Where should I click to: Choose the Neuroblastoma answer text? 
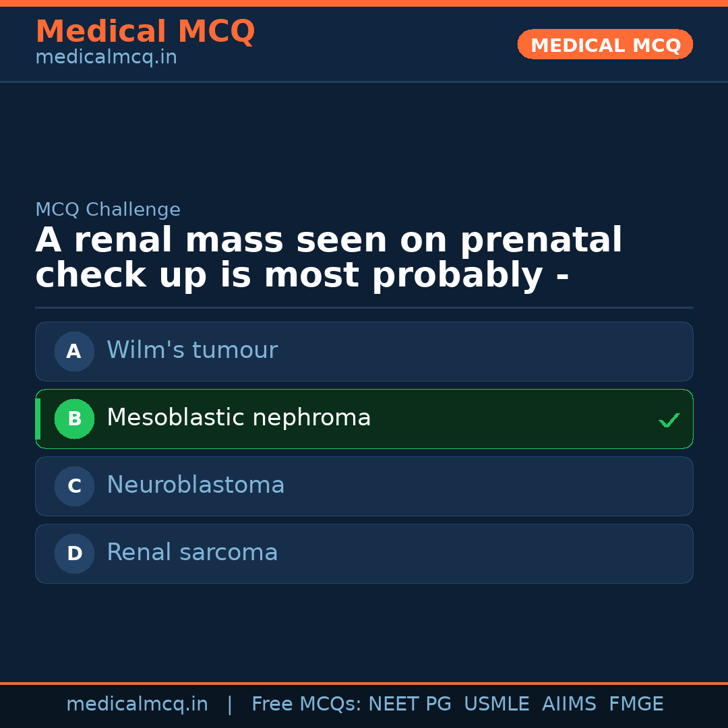point(195,485)
